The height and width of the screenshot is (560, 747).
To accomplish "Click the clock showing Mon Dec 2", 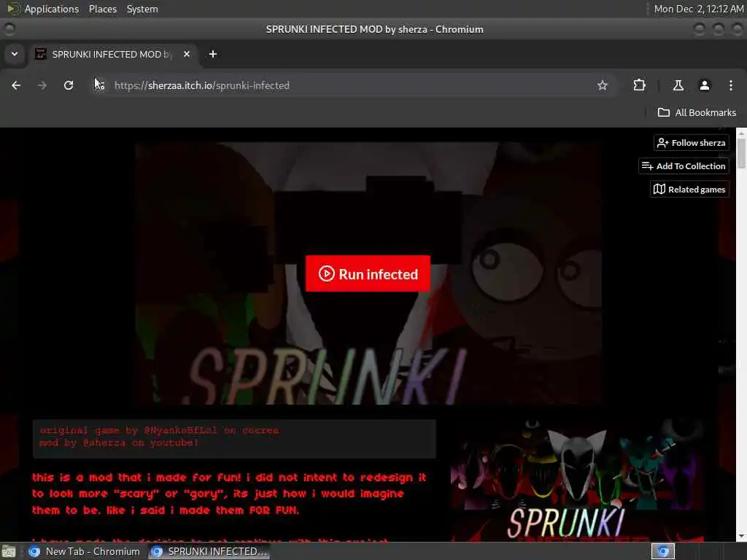I will tap(698, 9).
